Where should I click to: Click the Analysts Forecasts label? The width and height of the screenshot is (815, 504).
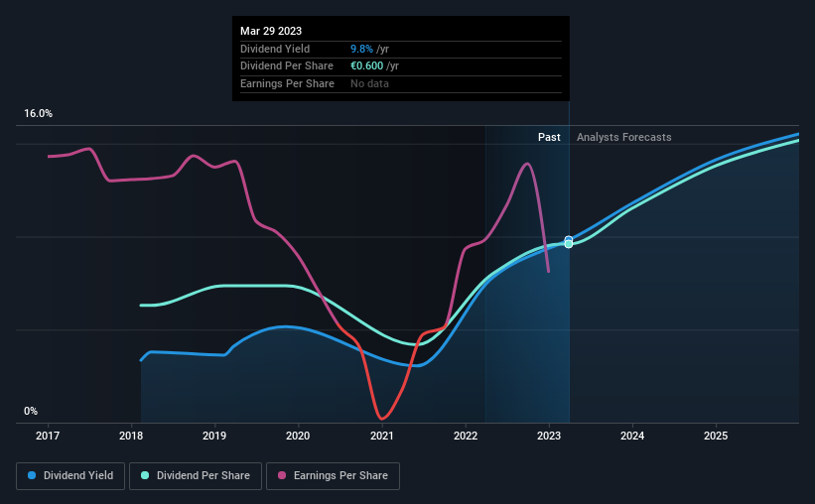point(623,137)
